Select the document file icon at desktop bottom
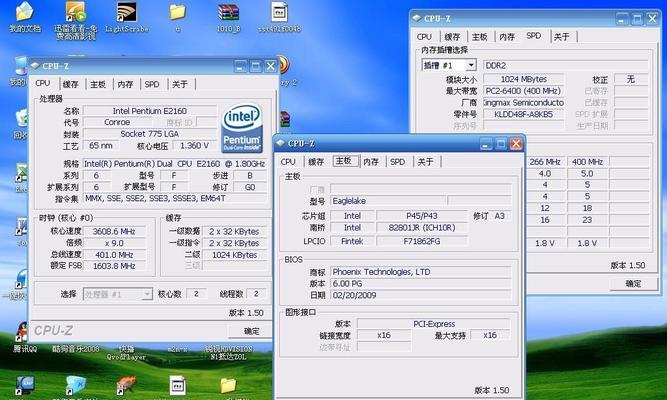 tap(177, 385)
